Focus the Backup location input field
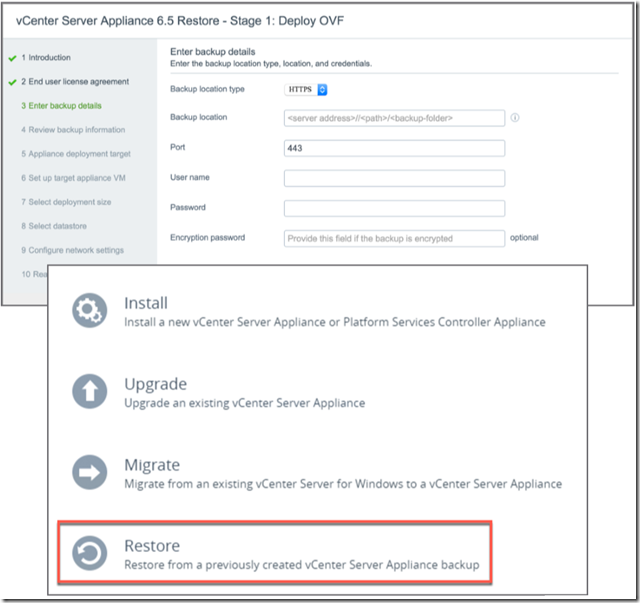The image size is (640, 603). tap(394, 118)
